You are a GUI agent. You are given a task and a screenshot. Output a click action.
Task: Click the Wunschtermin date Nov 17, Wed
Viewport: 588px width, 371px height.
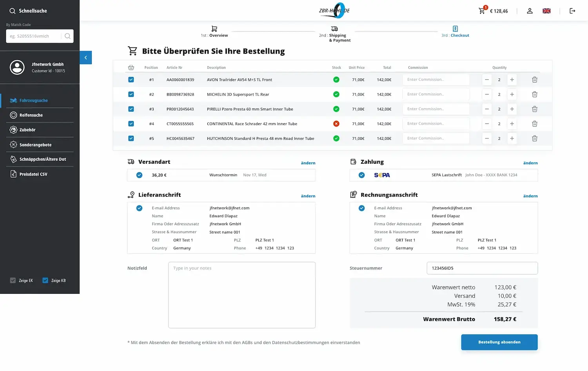coord(255,175)
